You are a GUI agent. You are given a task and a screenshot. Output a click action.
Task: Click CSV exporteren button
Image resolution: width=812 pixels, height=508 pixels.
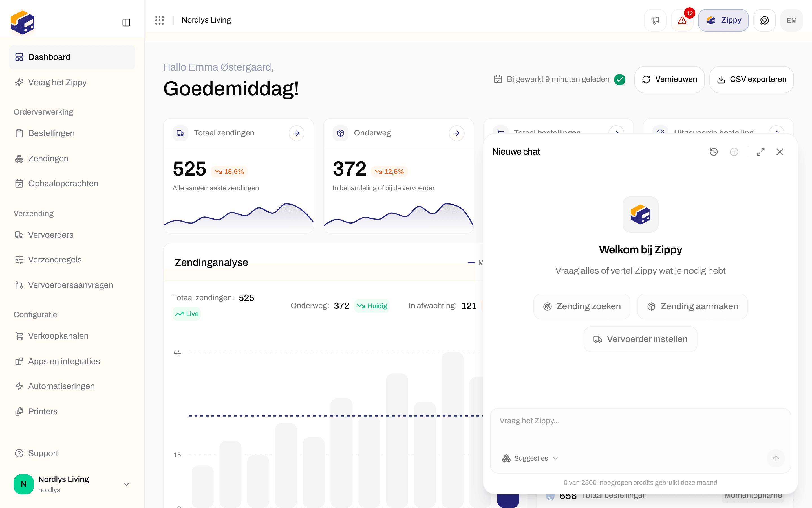(751, 80)
